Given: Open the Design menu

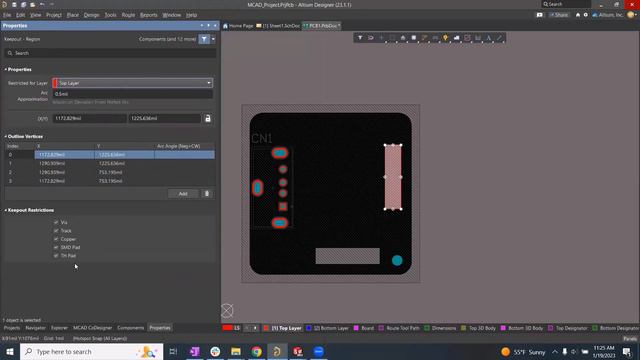Looking at the screenshot, I should tap(91, 15).
